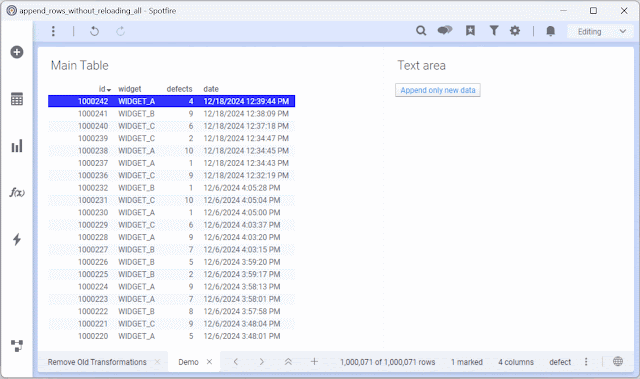Open the status bar three-dot menu
This screenshot has height=379, width=640.
coord(586,361)
